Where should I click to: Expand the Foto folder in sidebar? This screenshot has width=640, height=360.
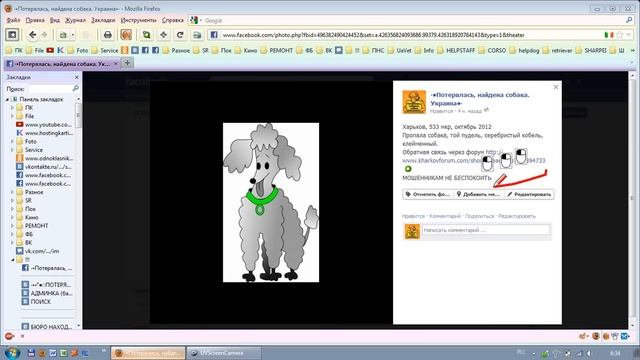pos(12,141)
